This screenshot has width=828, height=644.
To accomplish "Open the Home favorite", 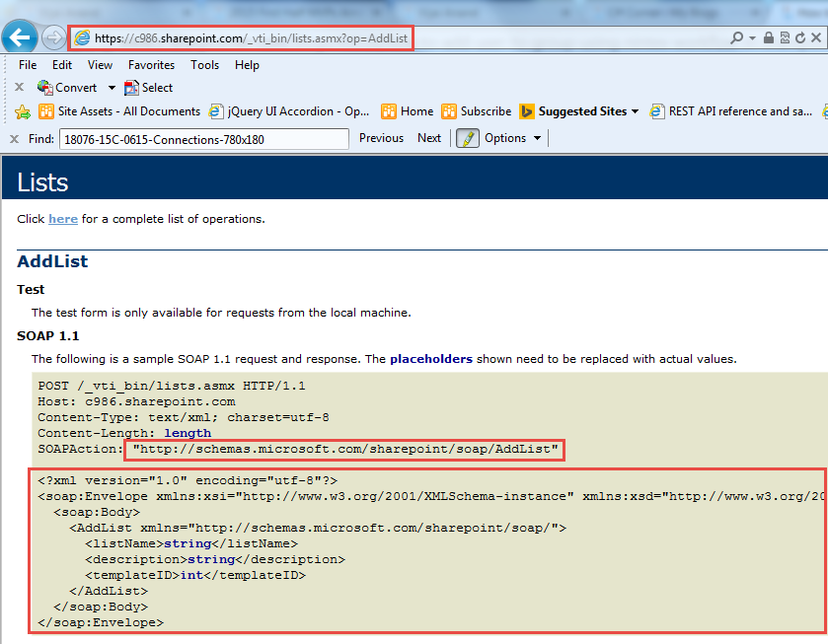I will tap(408, 111).
